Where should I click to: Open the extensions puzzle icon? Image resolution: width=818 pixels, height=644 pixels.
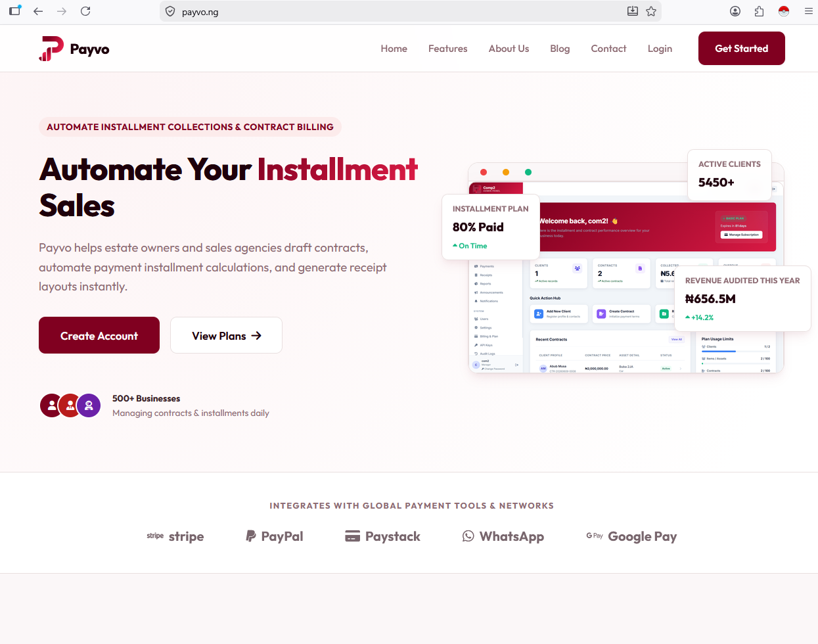pos(760,11)
